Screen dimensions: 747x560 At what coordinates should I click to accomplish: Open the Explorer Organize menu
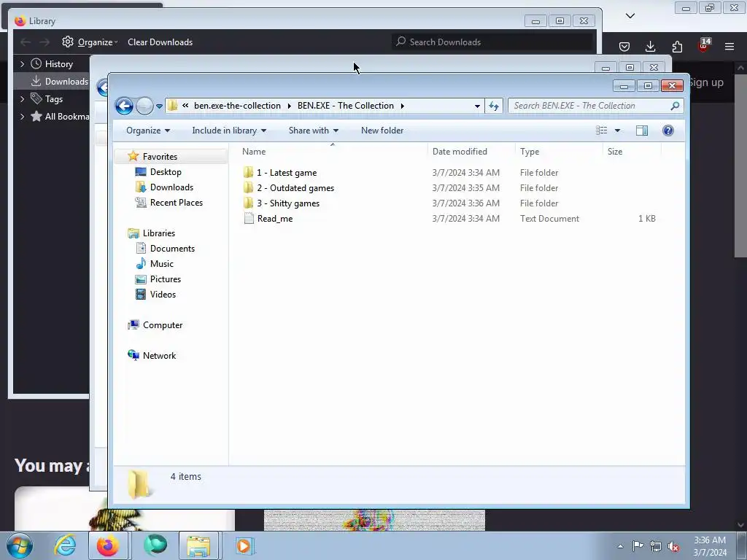point(147,131)
